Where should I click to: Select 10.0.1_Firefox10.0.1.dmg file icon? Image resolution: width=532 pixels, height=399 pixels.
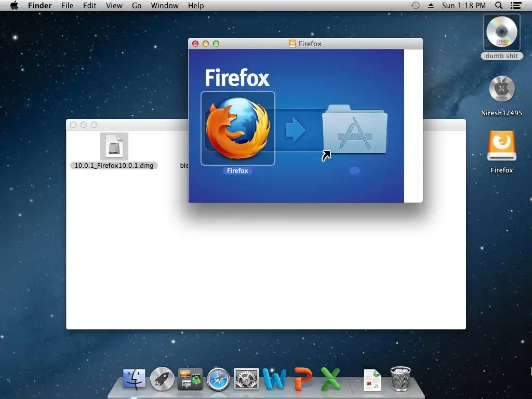point(114,146)
